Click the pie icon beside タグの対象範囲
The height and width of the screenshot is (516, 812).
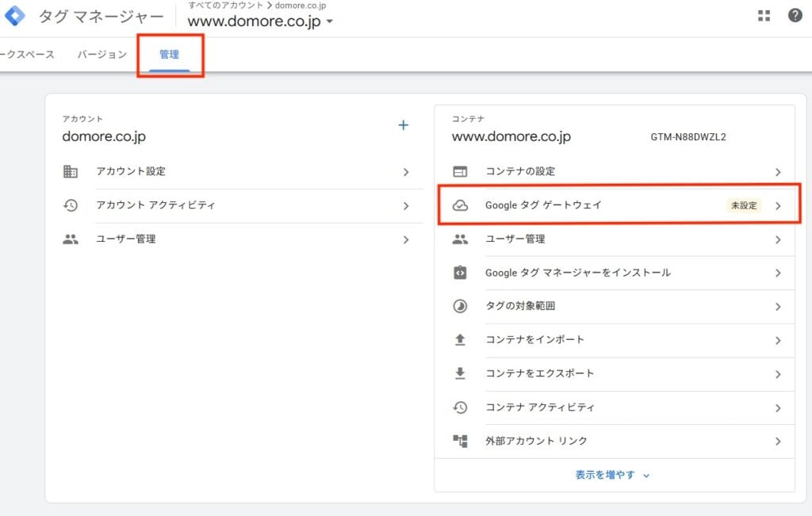(x=460, y=307)
